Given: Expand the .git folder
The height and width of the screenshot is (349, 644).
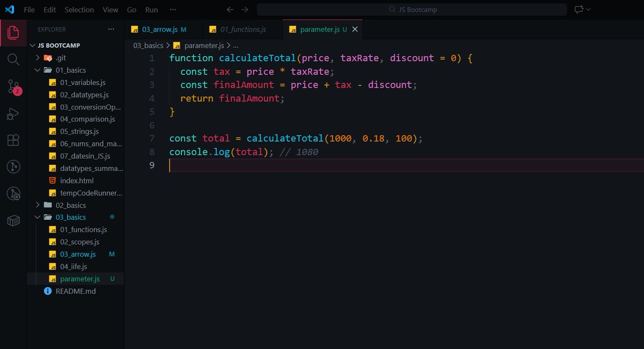Looking at the screenshot, I should [75, 58].
